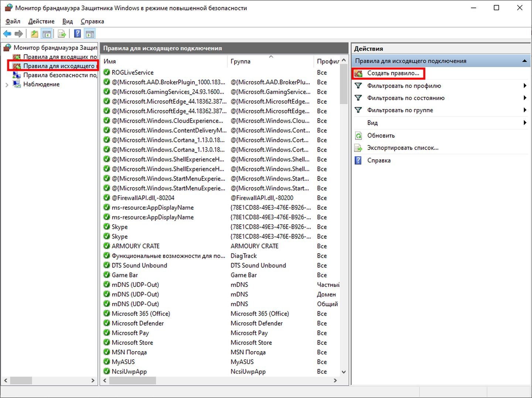
Task: Select the Microsoft 365 (Office) rule name
Action: (x=141, y=313)
